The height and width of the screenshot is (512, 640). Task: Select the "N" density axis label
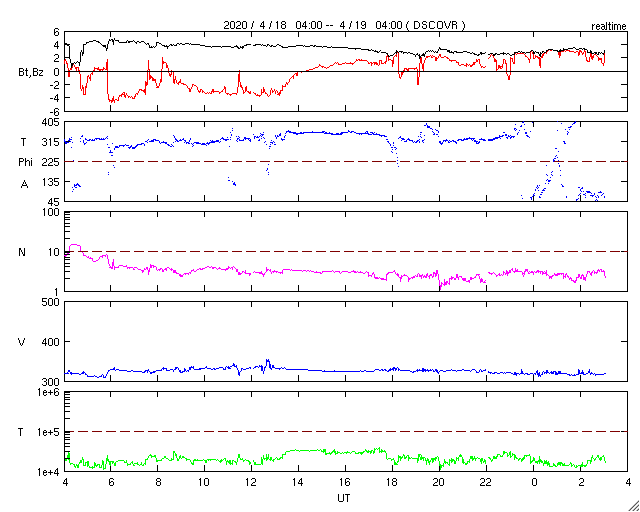click(23, 252)
